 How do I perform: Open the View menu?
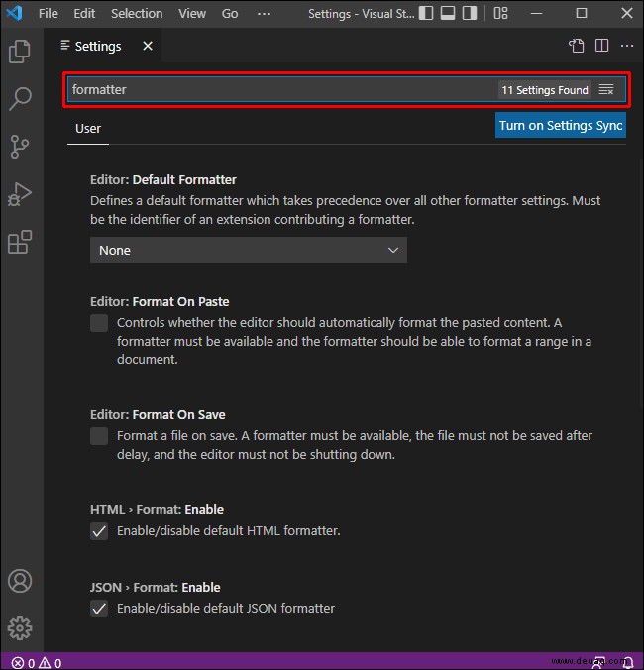tap(192, 13)
